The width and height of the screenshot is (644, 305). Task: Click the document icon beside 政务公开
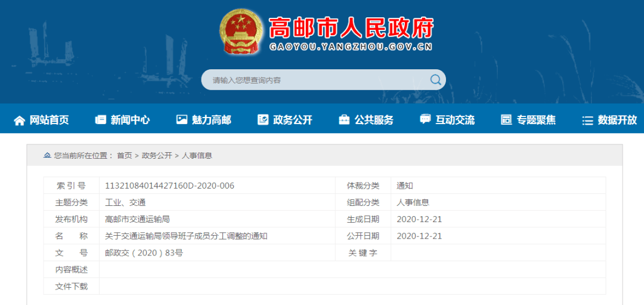263,119
